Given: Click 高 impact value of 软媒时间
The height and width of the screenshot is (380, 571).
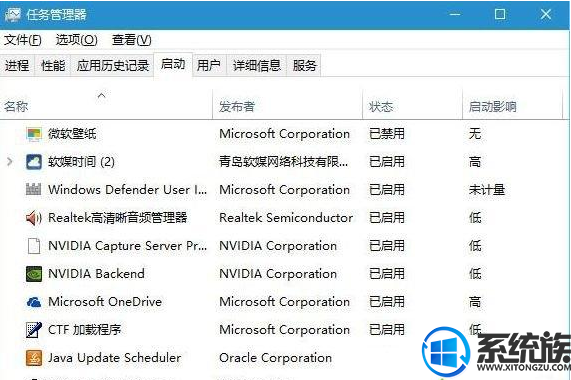Looking at the screenshot, I should 475,162.
